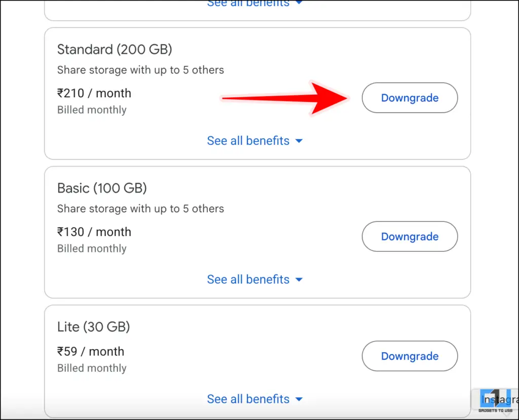This screenshot has height=420, width=519.
Task: Click the share storage text under Standard
Action: tap(140, 70)
